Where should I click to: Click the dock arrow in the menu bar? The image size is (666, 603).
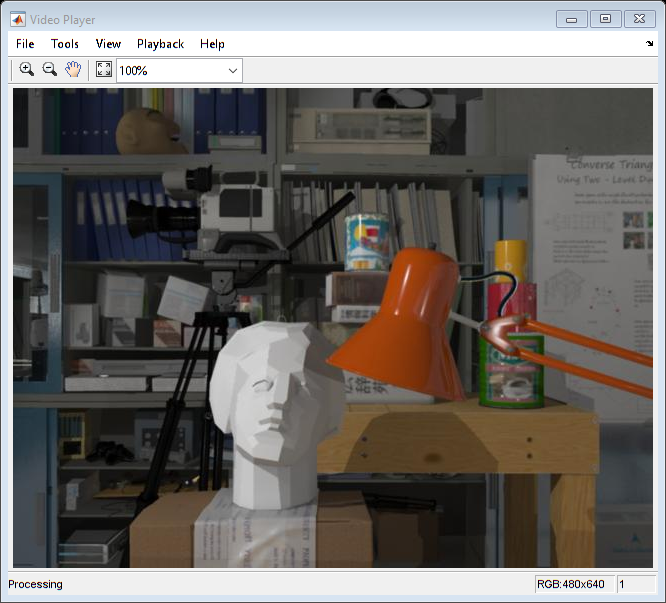click(x=649, y=44)
